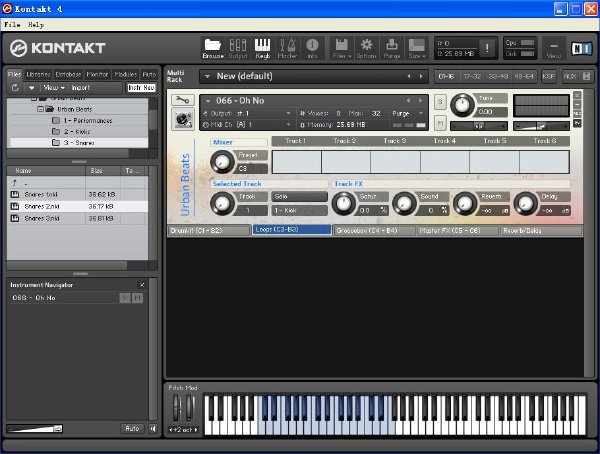Open the Output st.1 dropdown

point(288,113)
